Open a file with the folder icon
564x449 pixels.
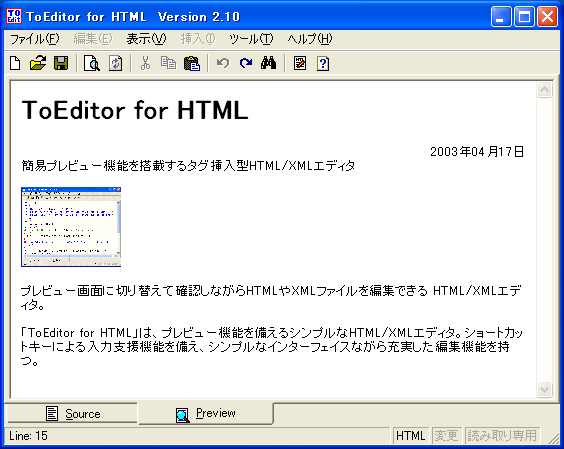[38, 63]
